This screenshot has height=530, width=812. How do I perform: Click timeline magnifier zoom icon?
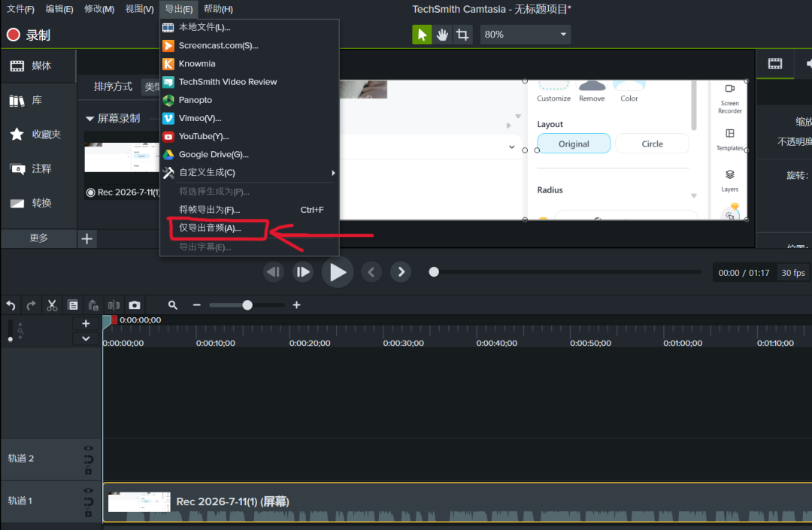coord(173,305)
